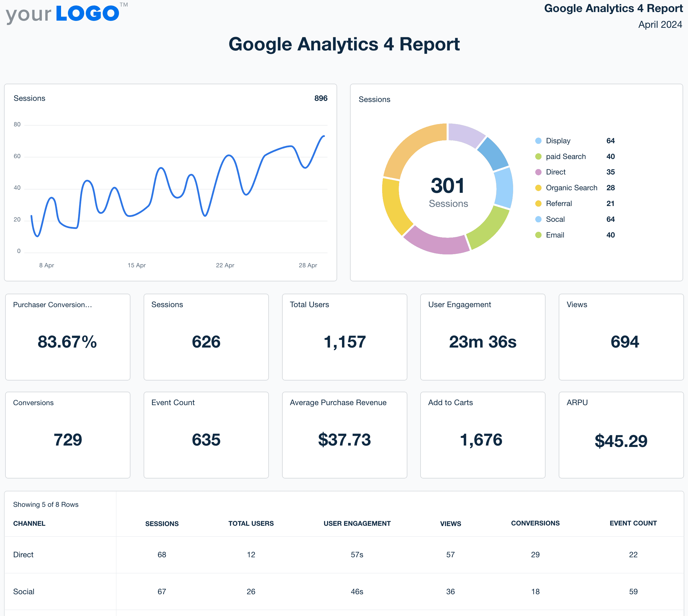Click the Organic Search legend color dot
The image size is (688, 616).
[538, 188]
